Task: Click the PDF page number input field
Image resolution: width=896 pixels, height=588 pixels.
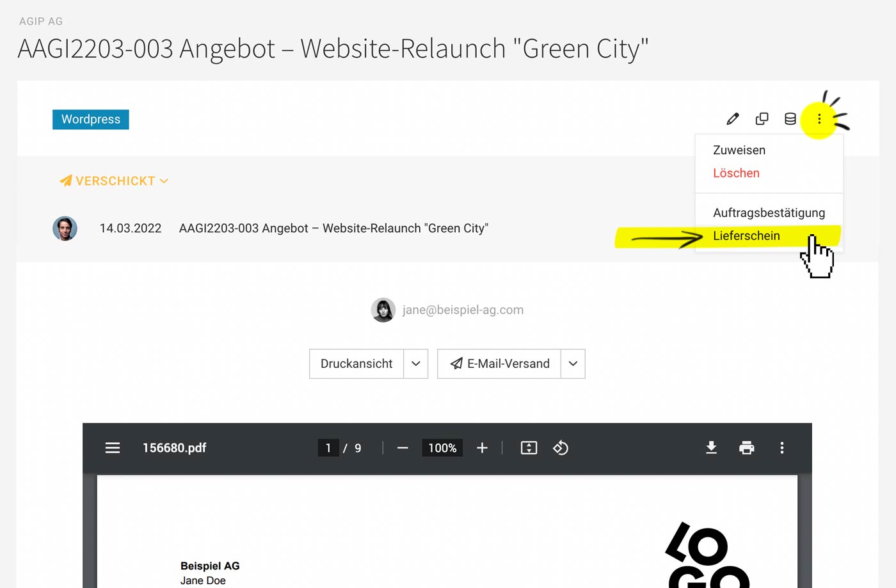Action: click(x=328, y=448)
